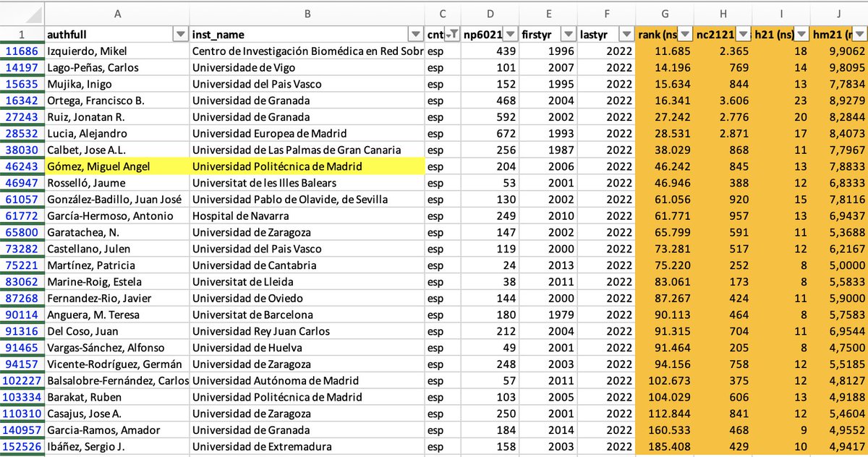Select column J header
Viewport: 868px width, 457px height.
[x=840, y=12]
